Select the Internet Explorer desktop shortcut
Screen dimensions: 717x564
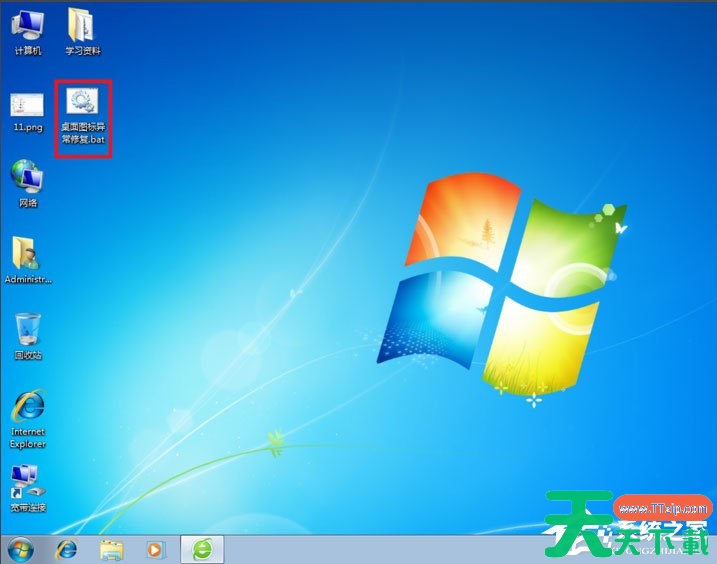(x=28, y=419)
